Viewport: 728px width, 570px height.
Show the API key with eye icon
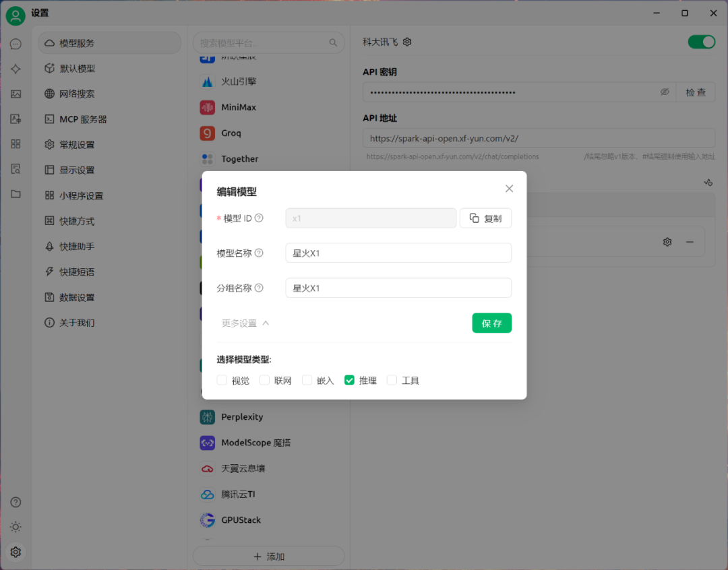[x=665, y=92]
